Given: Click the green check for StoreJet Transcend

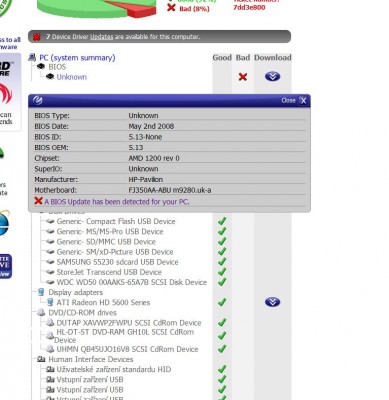Looking at the screenshot, I should click(222, 272).
